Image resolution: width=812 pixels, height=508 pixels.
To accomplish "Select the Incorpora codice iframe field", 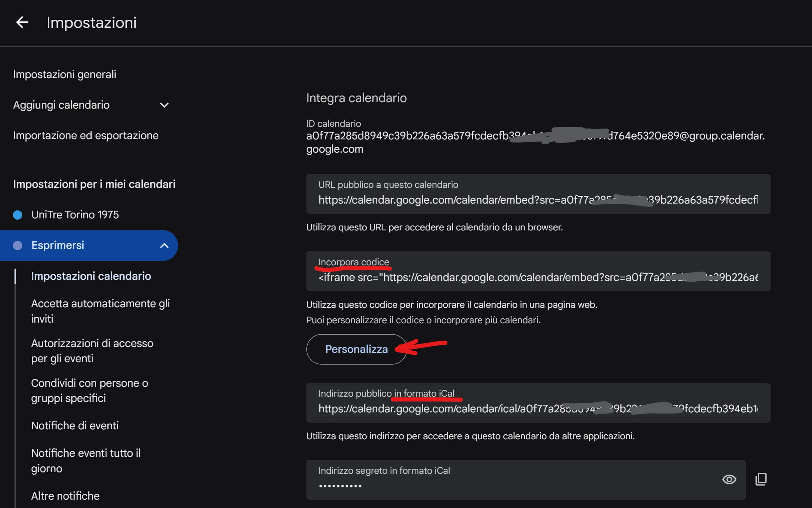I will pyautogui.click(x=538, y=277).
